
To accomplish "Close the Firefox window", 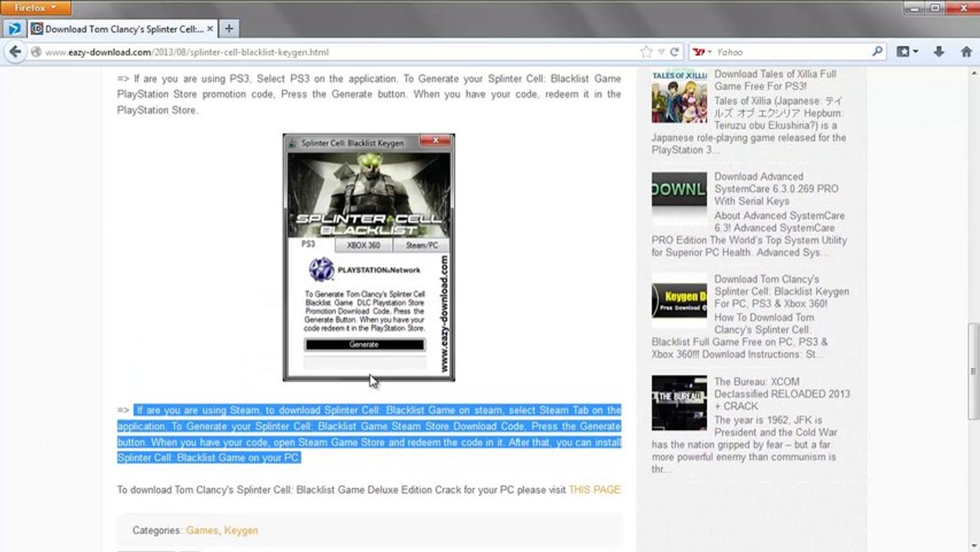I will [x=963, y=8].
